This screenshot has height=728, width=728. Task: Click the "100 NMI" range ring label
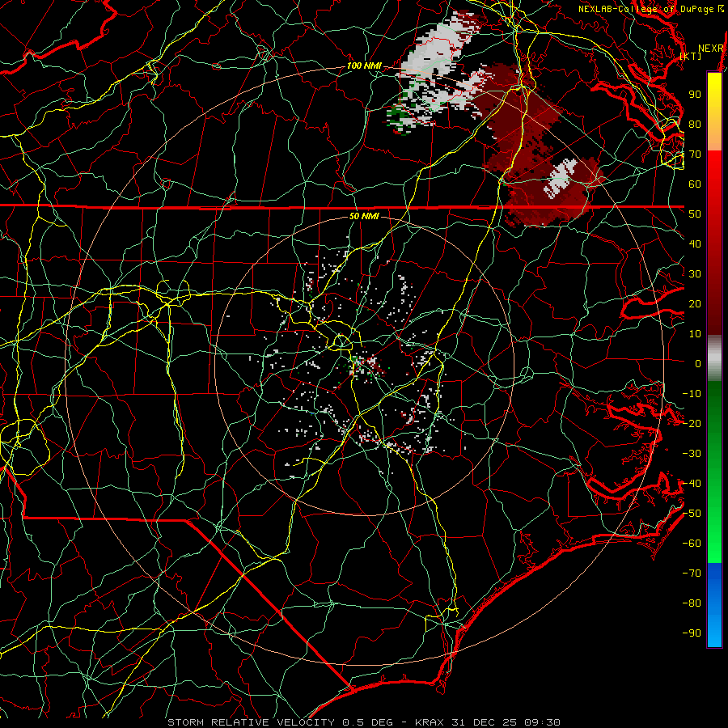click(x=363, y=66)
